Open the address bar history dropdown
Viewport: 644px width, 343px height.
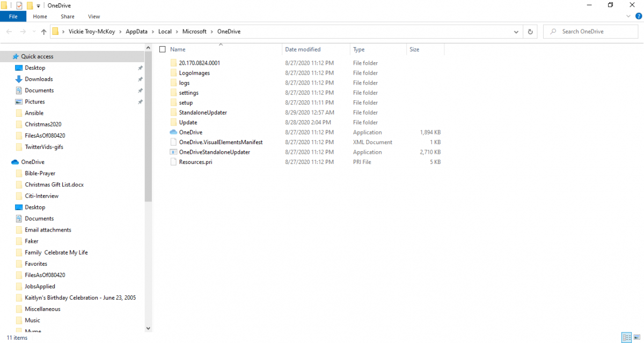[x=517, y=32]
